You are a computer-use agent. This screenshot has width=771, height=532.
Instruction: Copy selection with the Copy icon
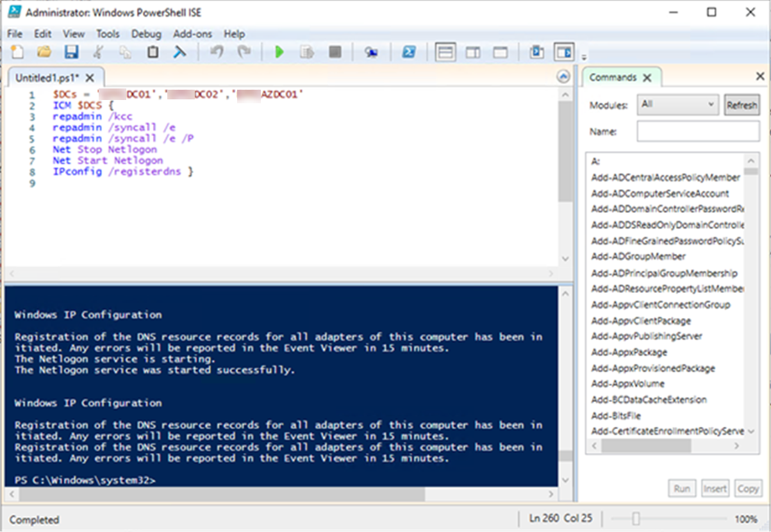tap(125, 53)
